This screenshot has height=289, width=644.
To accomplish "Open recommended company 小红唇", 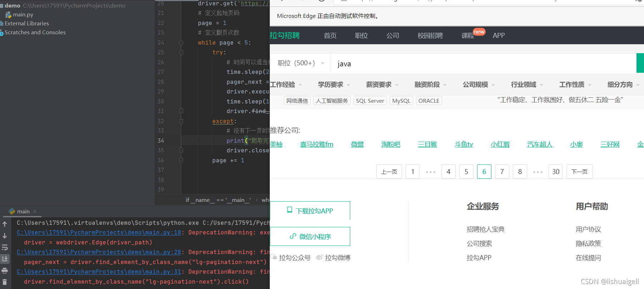I will coord(500,144).
